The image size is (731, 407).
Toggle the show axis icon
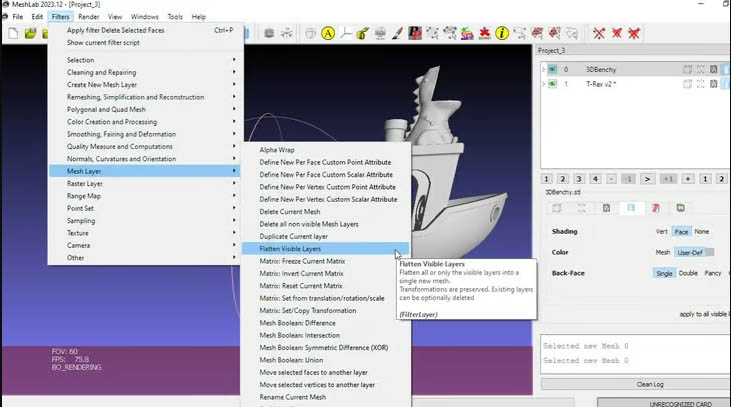pyautogui.click(x=346, y=33)
